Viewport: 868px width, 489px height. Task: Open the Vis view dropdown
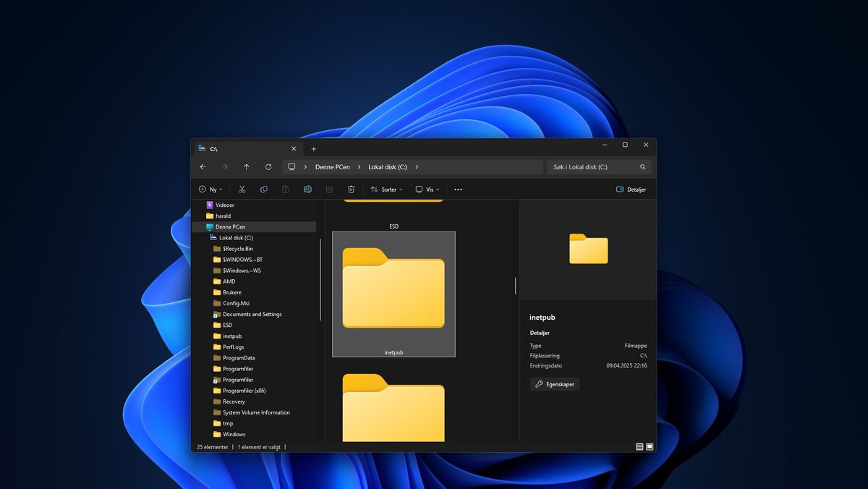[x=427, y=190]
